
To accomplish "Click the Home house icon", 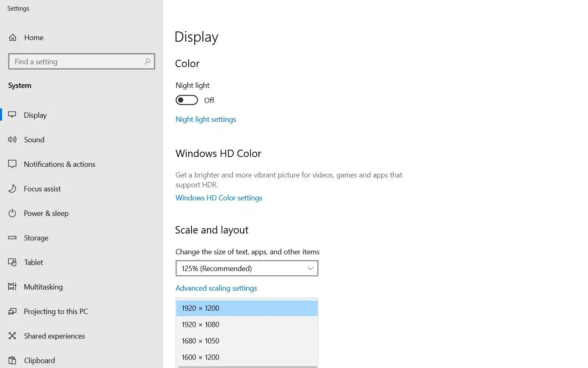I will pos(13,38).
